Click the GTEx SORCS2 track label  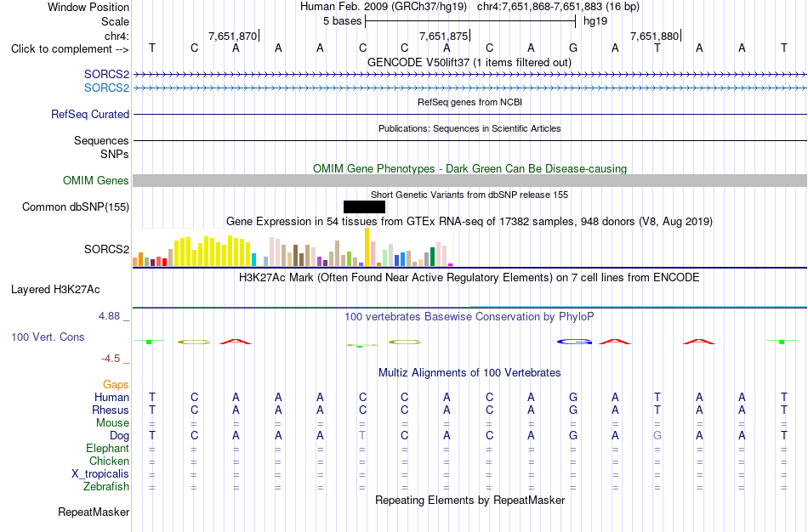pos(106,249)
